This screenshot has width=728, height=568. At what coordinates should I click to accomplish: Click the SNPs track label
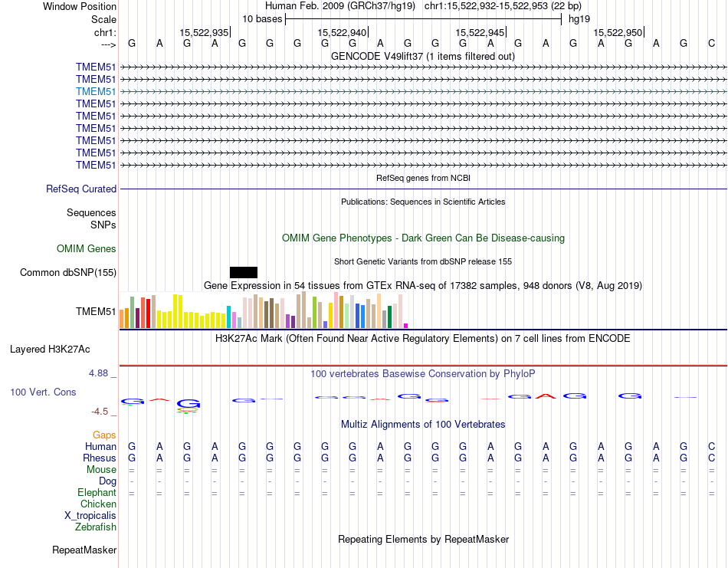pyautogui.click(x=103, y=225)
